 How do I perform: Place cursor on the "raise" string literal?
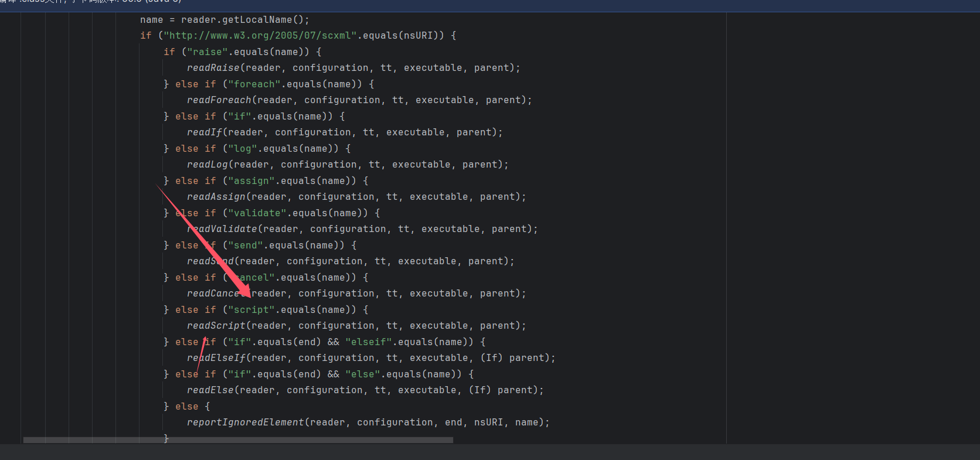pyautogui.click(x=207, y=52)
